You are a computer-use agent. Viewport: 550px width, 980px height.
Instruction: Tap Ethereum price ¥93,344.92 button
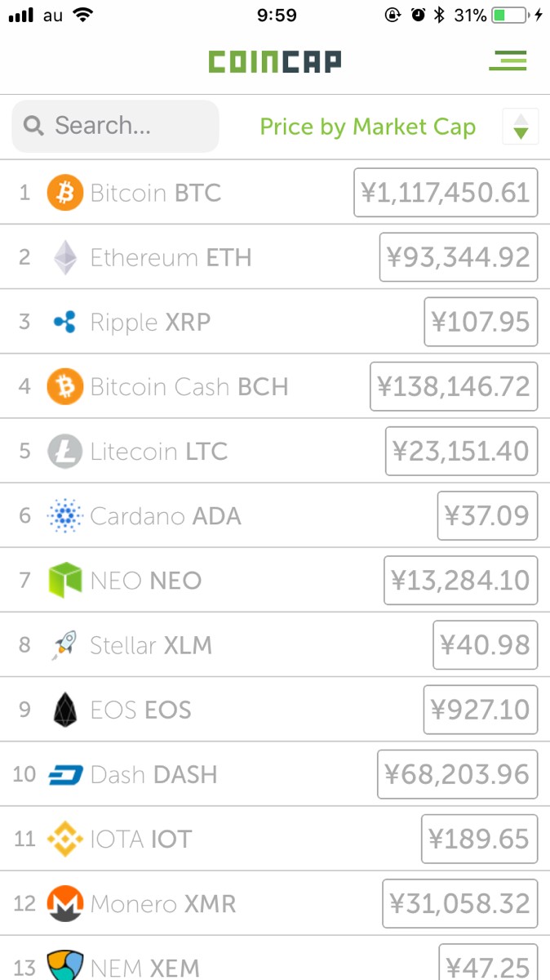[459, 257]
